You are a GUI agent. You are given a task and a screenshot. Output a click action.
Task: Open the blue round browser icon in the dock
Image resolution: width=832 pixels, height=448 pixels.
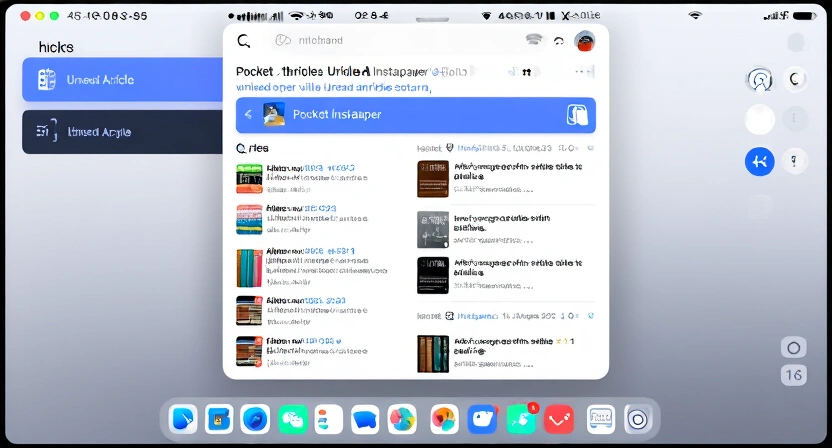click(255, 419)
